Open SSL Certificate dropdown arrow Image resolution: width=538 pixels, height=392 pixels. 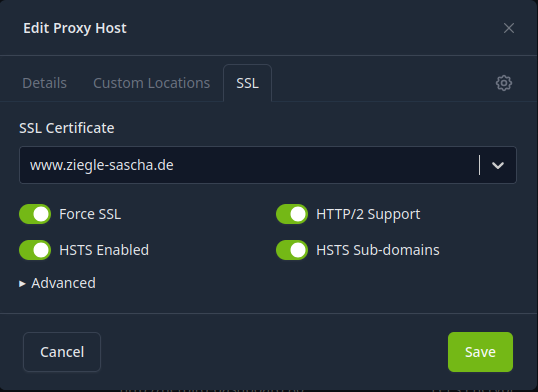click(498, 165)
